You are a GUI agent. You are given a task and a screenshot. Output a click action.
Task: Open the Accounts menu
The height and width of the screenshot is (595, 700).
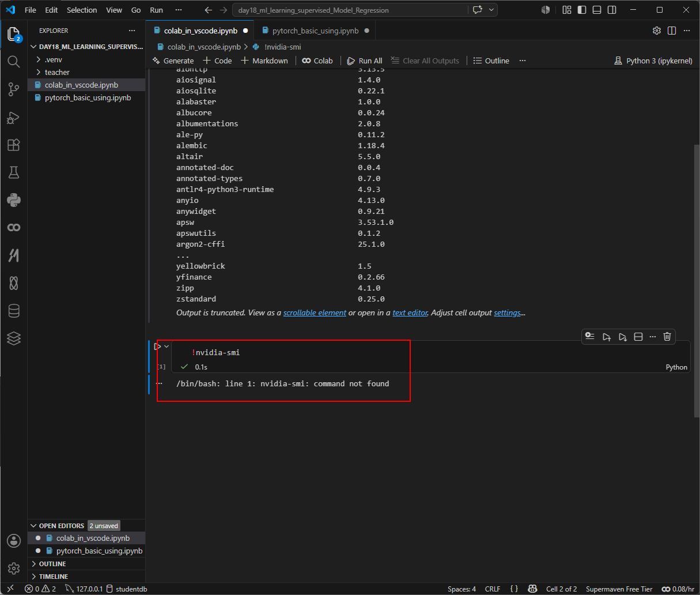pos(14,541)
